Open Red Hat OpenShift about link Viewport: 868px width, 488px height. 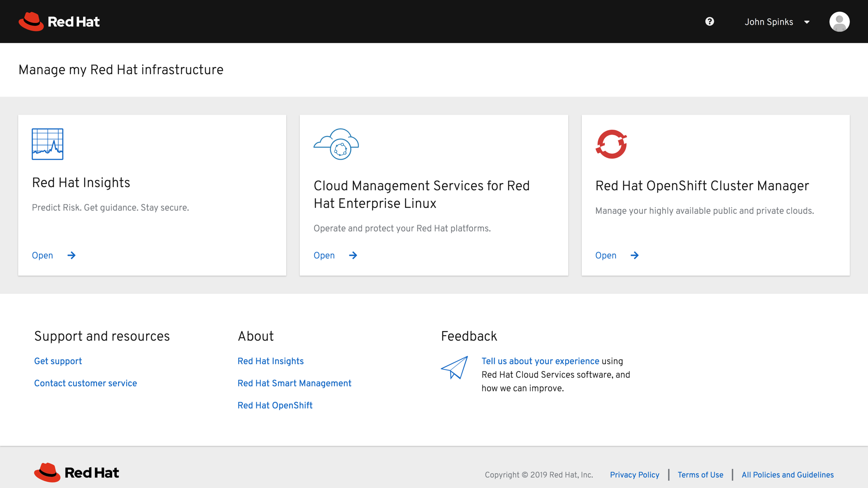click(x=275, y=405)
